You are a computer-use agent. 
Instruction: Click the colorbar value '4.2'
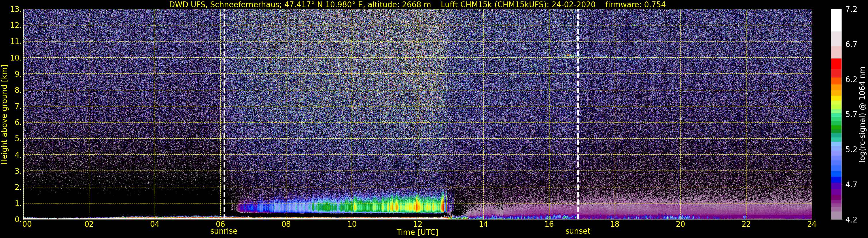851,220
